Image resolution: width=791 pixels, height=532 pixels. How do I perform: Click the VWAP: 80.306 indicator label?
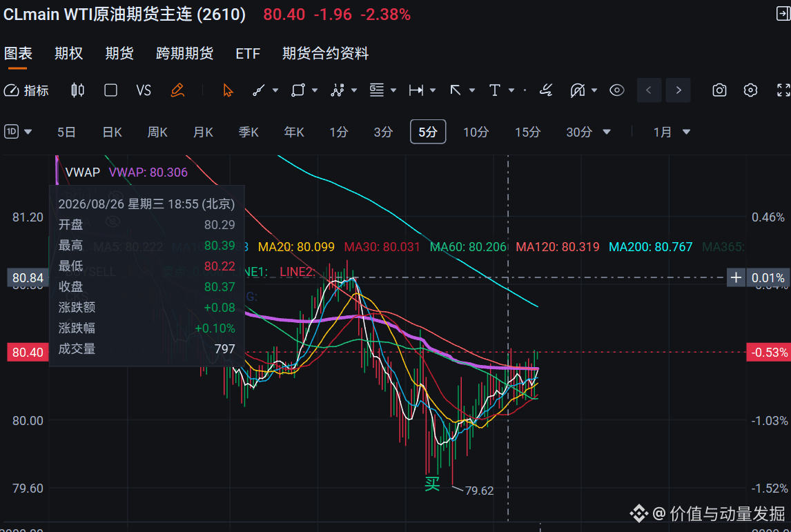(x=148, y=173)
